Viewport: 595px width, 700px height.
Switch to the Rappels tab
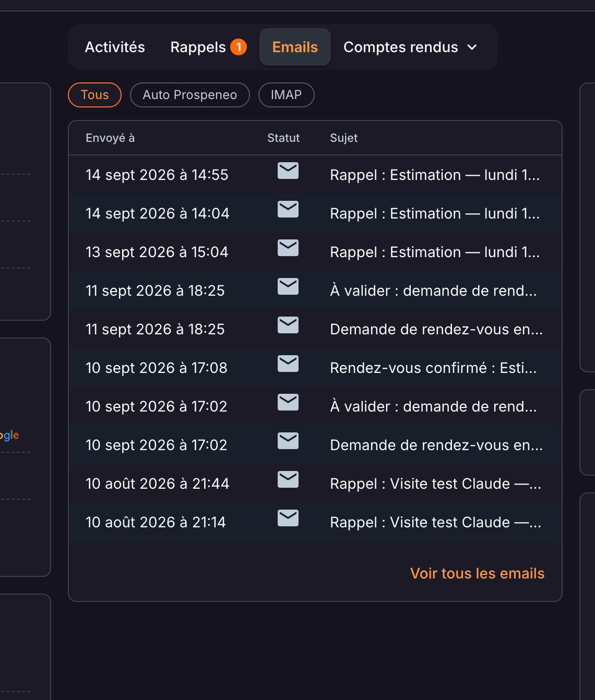208,47
